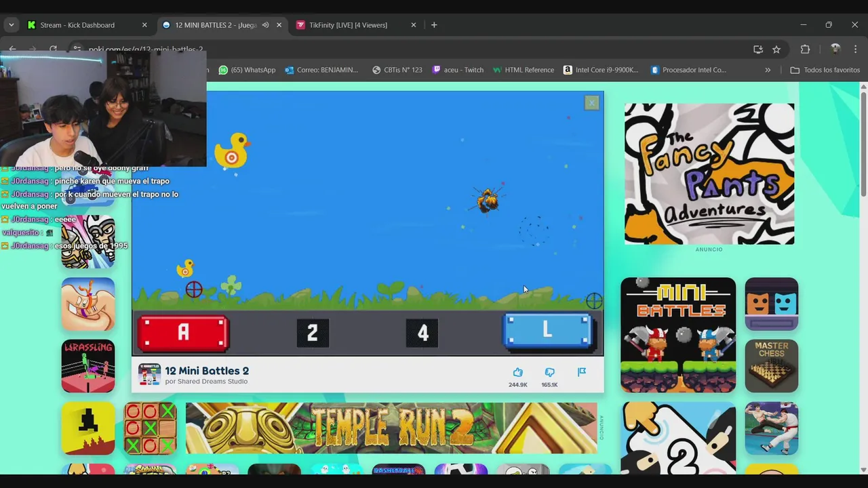Screen dimensions: 868x488
Task: Click the 12 Mini Battles 2 game icon
Action: (x=149, y=375)
